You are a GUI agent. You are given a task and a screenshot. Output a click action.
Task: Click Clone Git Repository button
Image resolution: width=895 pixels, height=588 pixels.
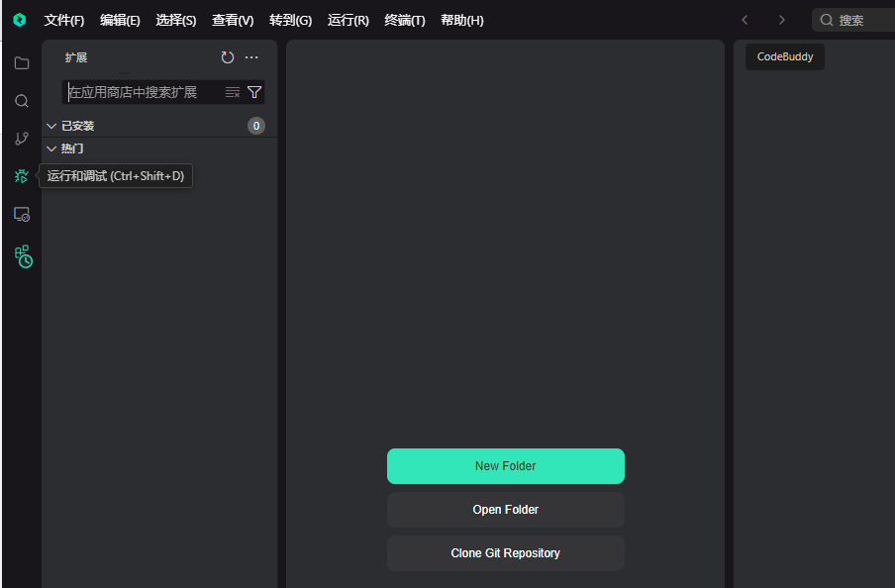point(506,553)
